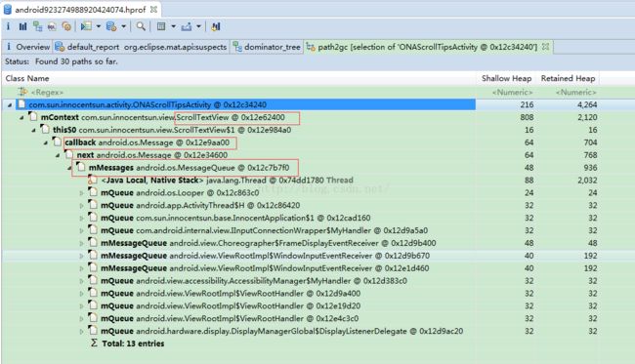Open the OQL query editor icon
Screen dimensions: 635x364
point(52,26)
